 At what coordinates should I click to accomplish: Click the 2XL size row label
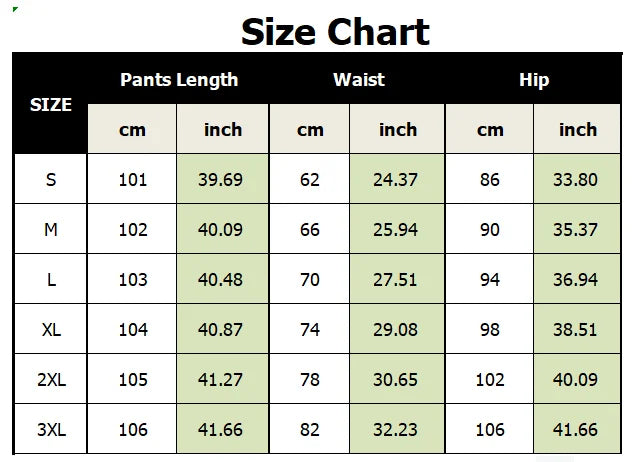(51, 380)
